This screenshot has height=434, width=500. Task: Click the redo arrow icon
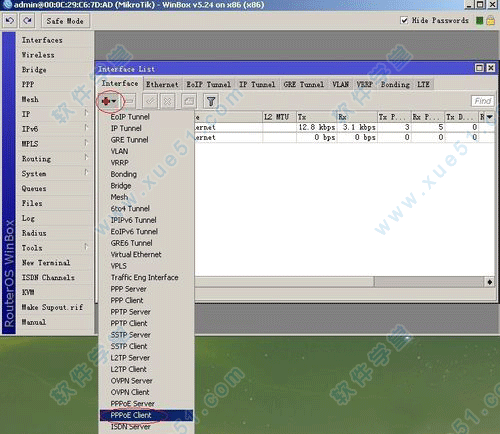[27, 21]
